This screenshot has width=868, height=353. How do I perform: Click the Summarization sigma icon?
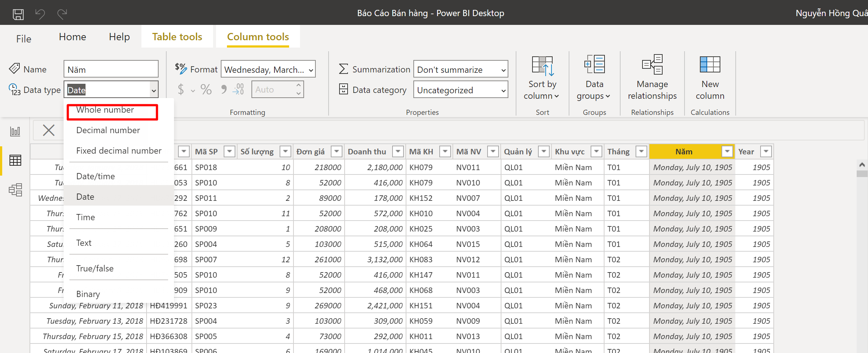tap(343, 69)
